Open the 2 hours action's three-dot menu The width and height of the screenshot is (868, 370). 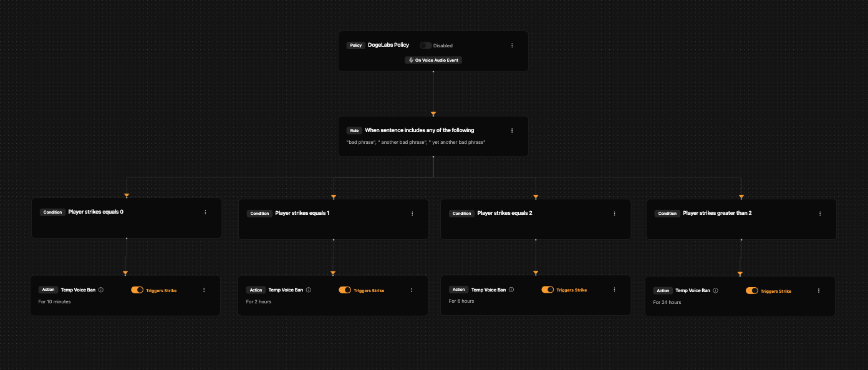pyautogui.click(x=412, y=290)
